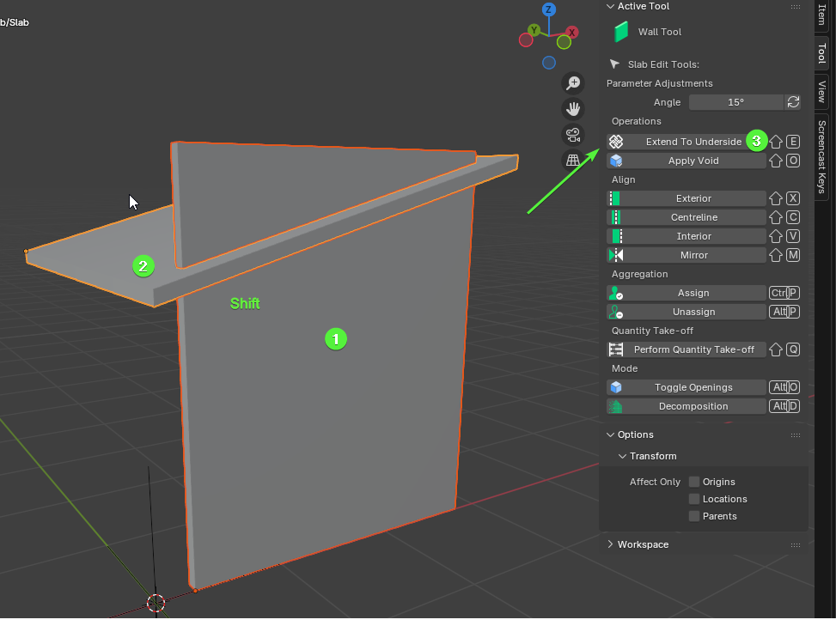Click the negative Y axis gizmo circle

coord(564,42)
